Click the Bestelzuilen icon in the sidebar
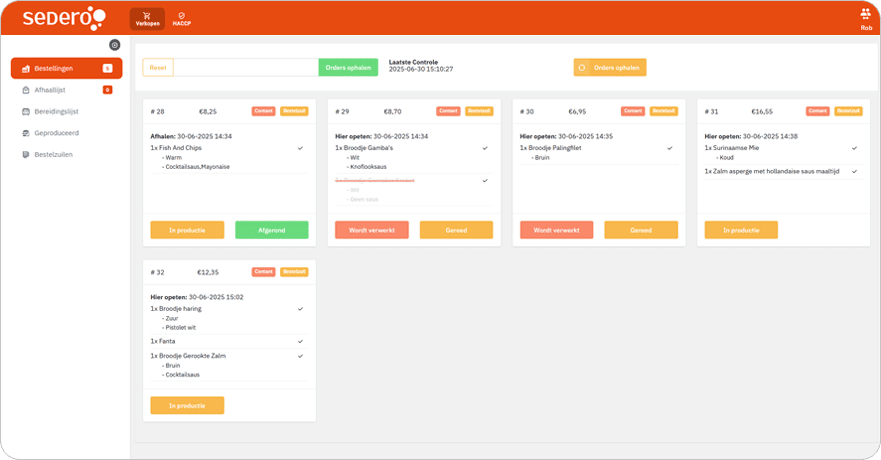This screenshot has width=881, height=460. click(x=26, y=155)
